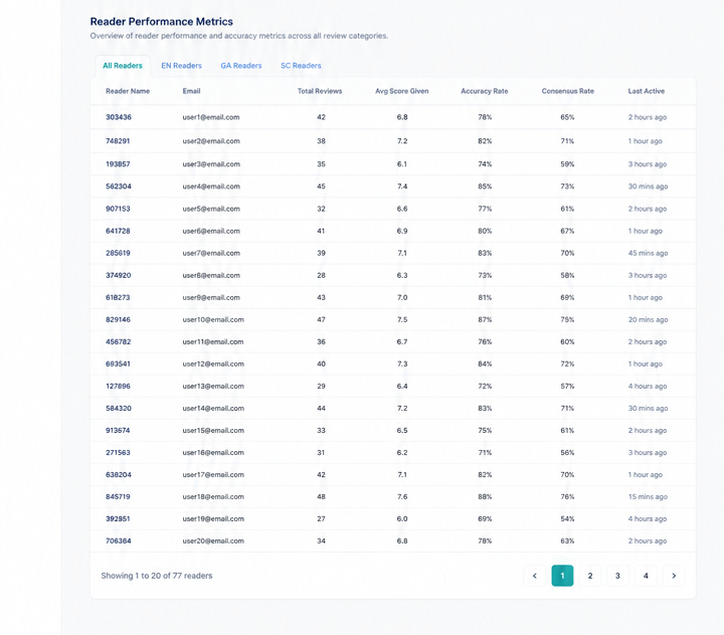
Task: Click the 20 mins ago cell
Action: click(x=648, y=320)
